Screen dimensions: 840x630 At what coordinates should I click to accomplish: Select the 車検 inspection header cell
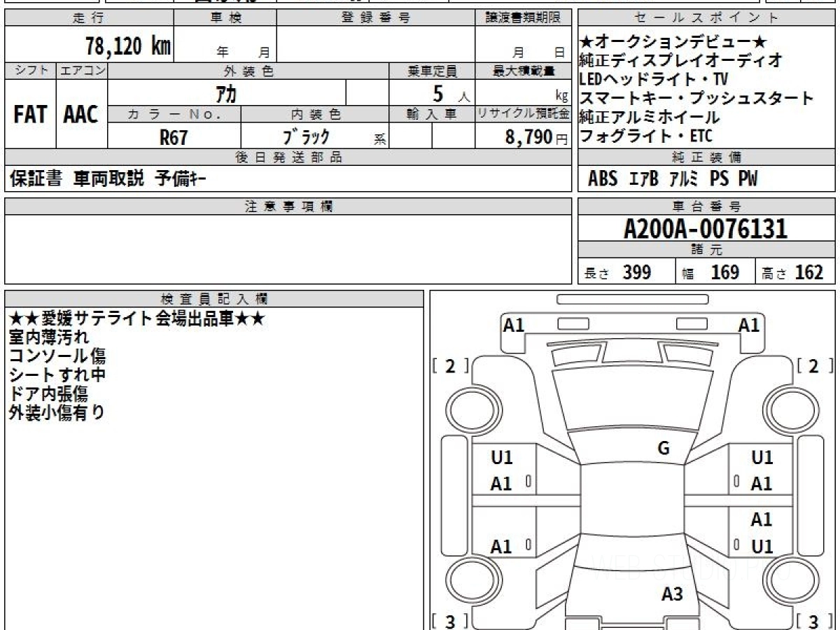pyautogui.click(x=225, y=18)
